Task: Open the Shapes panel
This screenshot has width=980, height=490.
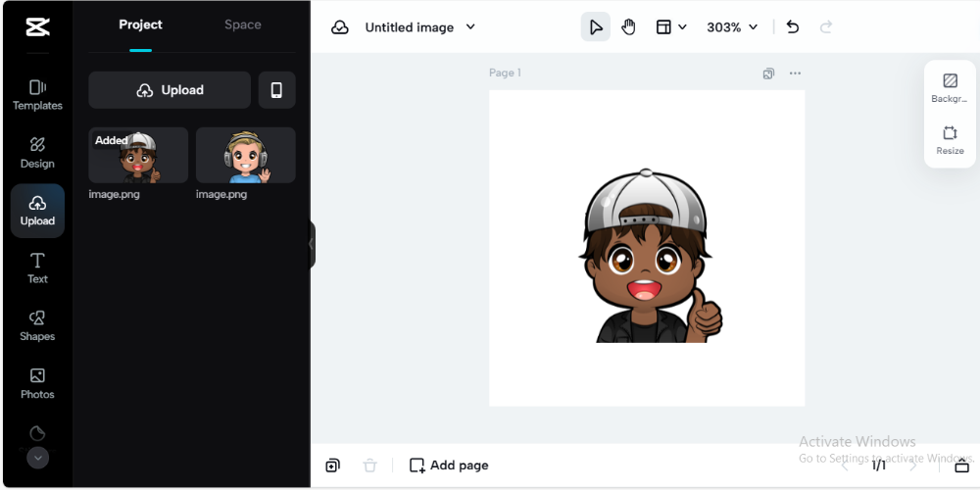Action: [37, 325]
